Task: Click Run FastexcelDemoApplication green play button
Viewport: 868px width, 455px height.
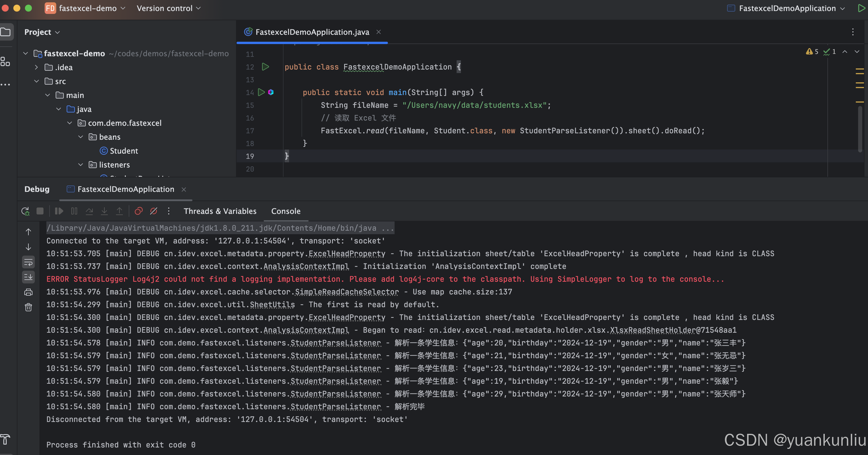Action: pyautogui.click(x=861, y=8)
